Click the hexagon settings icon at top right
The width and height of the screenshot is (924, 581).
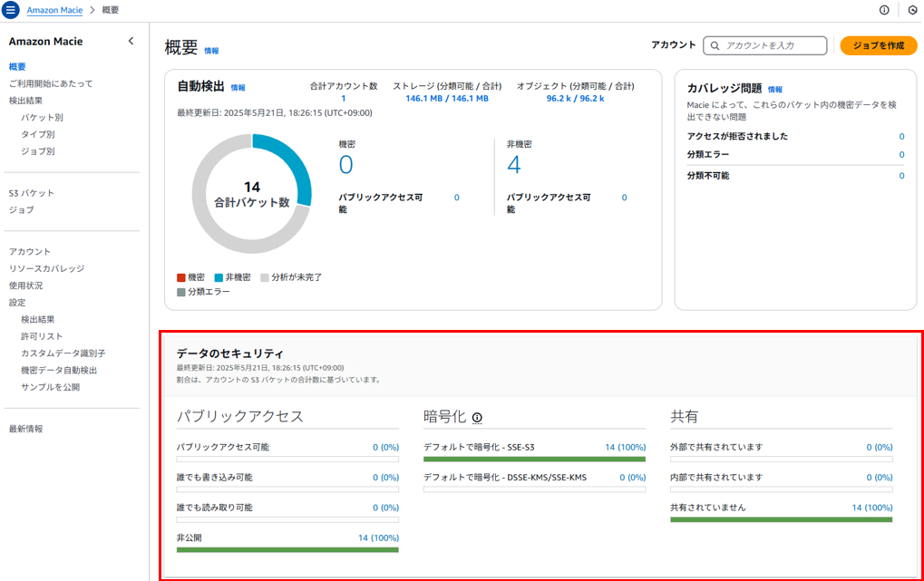[x=913, y=10]
